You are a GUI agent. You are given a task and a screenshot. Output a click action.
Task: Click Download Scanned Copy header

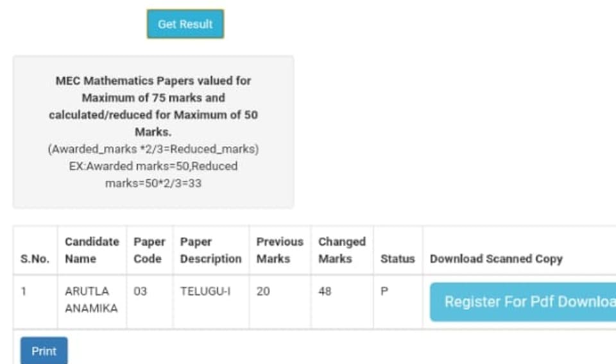496,259
